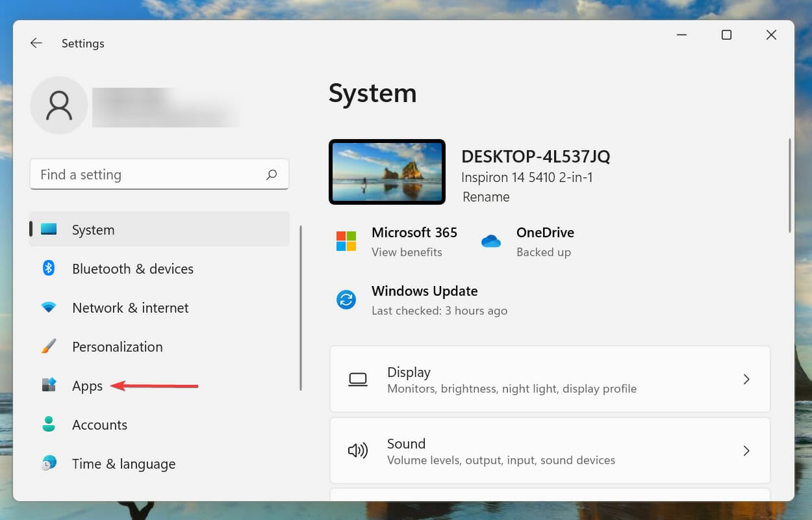Click Rename under the device name
The width and height of the screenshot is (812, 520).
pyautogui.click(x=486, y=196)
